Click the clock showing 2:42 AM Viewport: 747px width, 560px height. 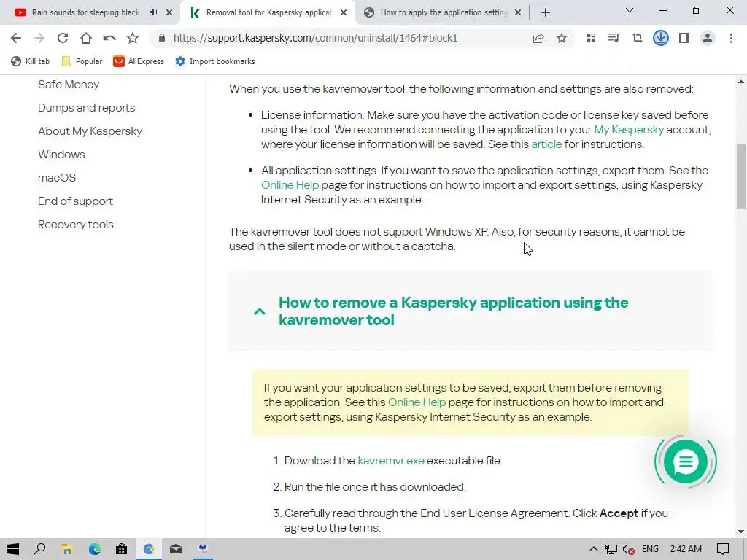coord(686,549)
